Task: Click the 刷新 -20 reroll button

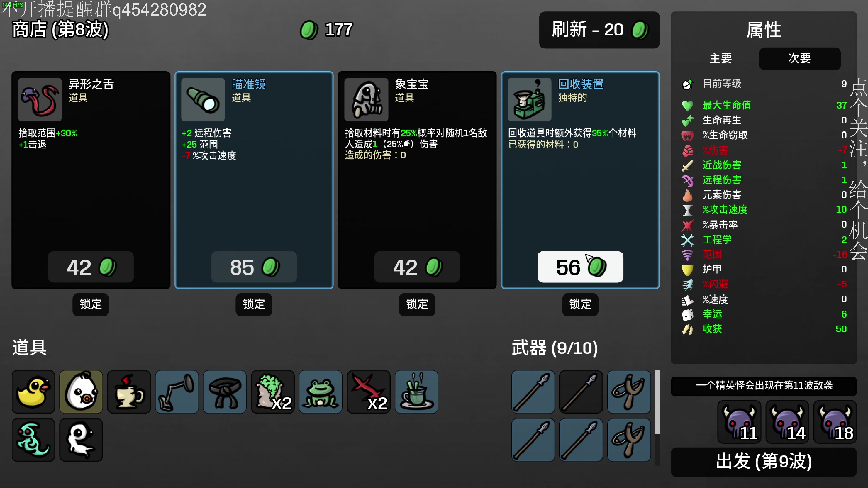Action: click(x=599, y=30)
